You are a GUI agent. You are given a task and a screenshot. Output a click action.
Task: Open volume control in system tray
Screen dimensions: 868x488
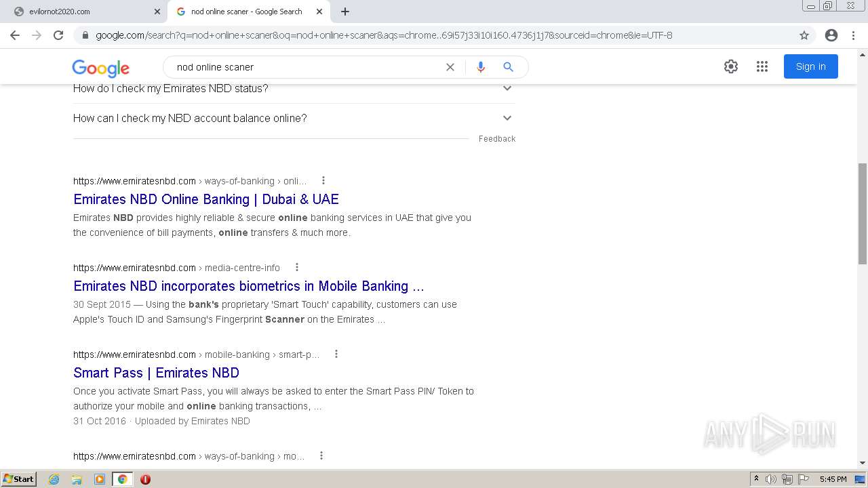(771, 479)
